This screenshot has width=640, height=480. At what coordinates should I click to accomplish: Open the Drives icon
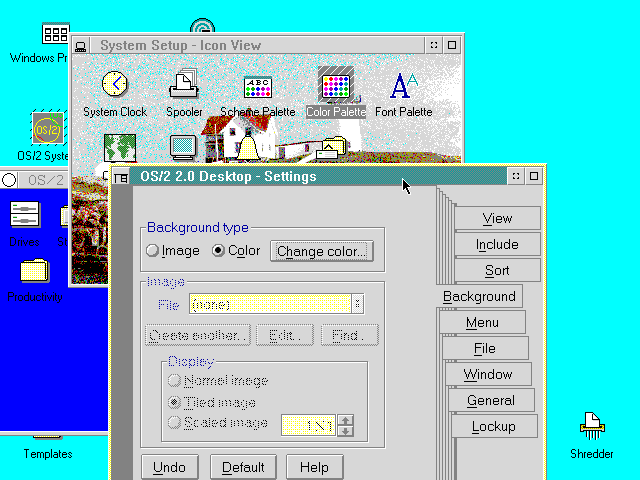[24, 214]
